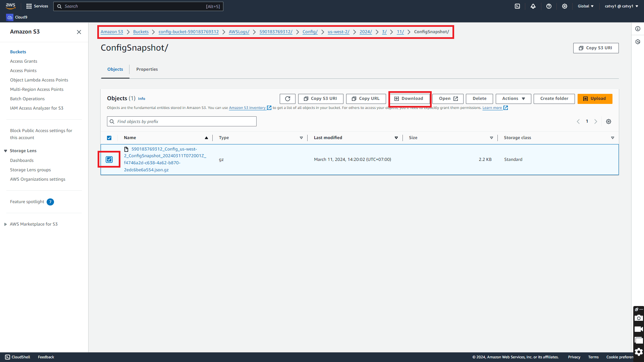The height and width of the screenshot is (362, 644).
Task: Open console settings gear in header
Action: 565,6
